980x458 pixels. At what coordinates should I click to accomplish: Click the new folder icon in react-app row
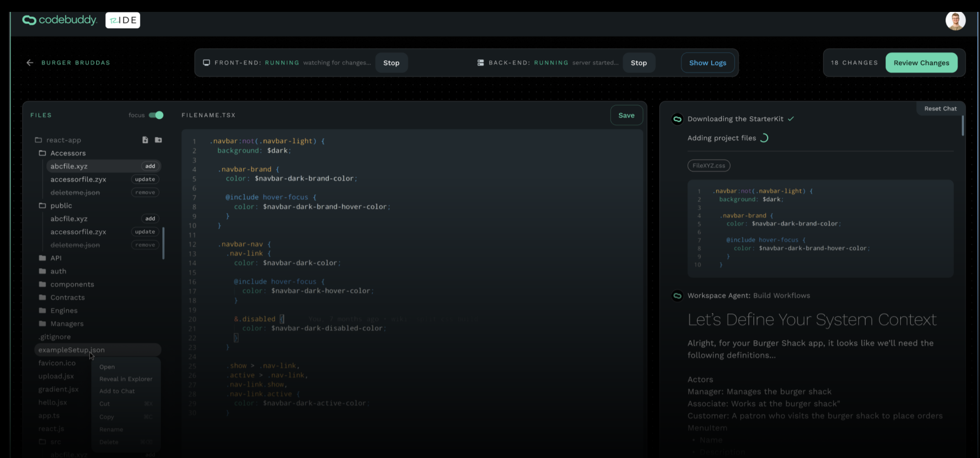point(158,140)
